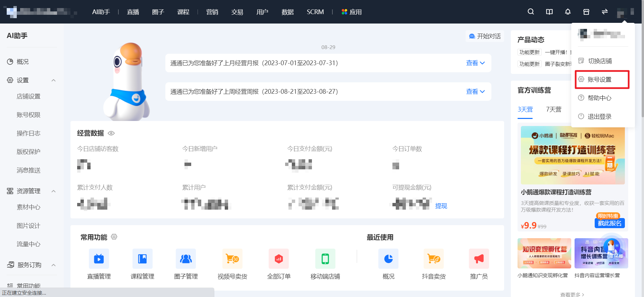644x297 pixels.
Task: Open the shop storefront icon in header
Action: pyautogui.click(x=586, y=12)
